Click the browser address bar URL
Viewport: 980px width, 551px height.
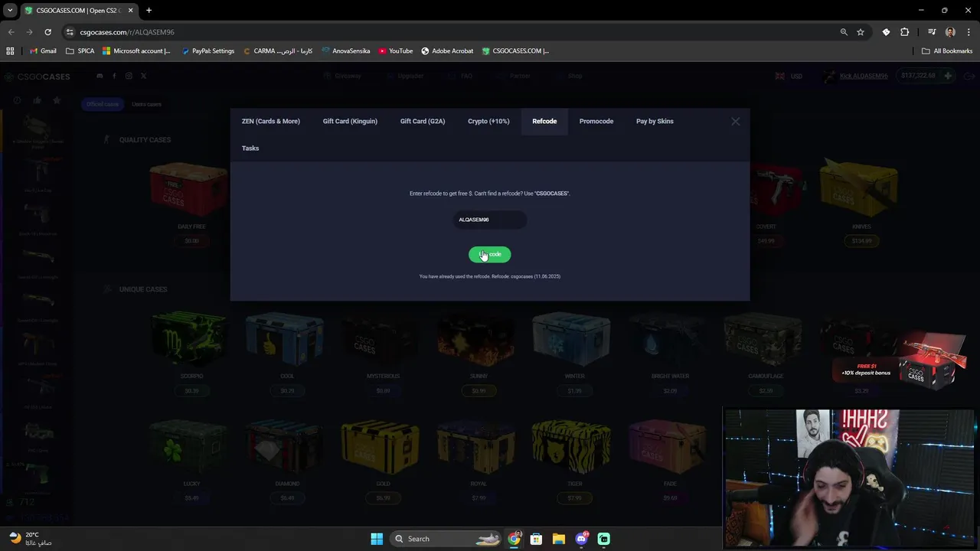click(x=127, y=32)
